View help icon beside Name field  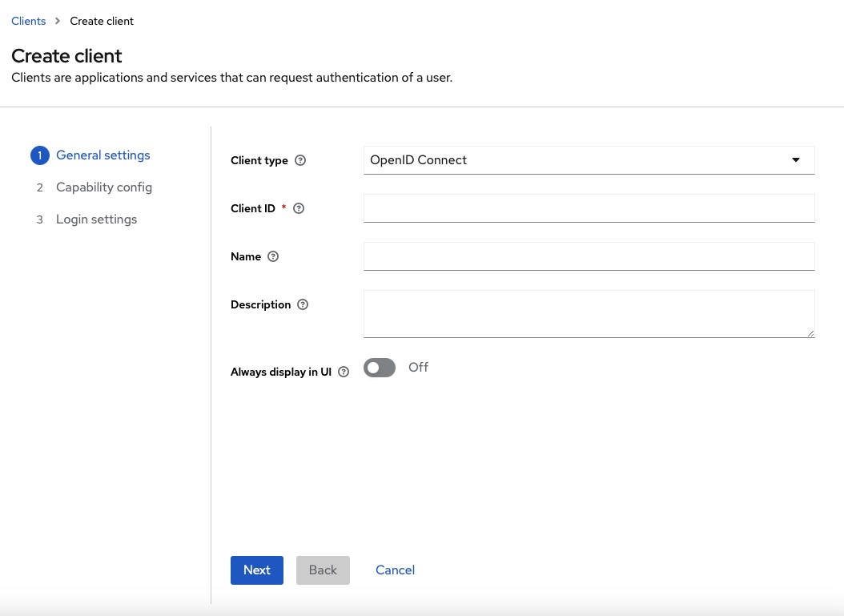(272, 256)
